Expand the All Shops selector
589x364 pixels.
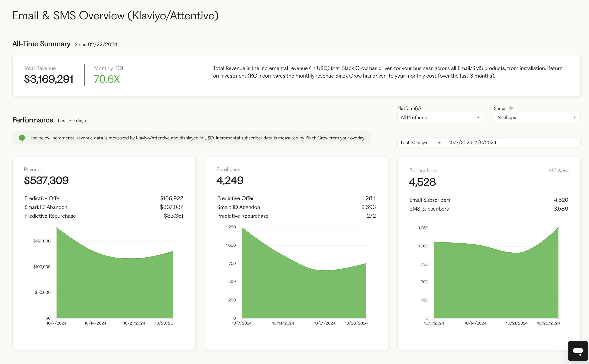click(x=536, y=118)
